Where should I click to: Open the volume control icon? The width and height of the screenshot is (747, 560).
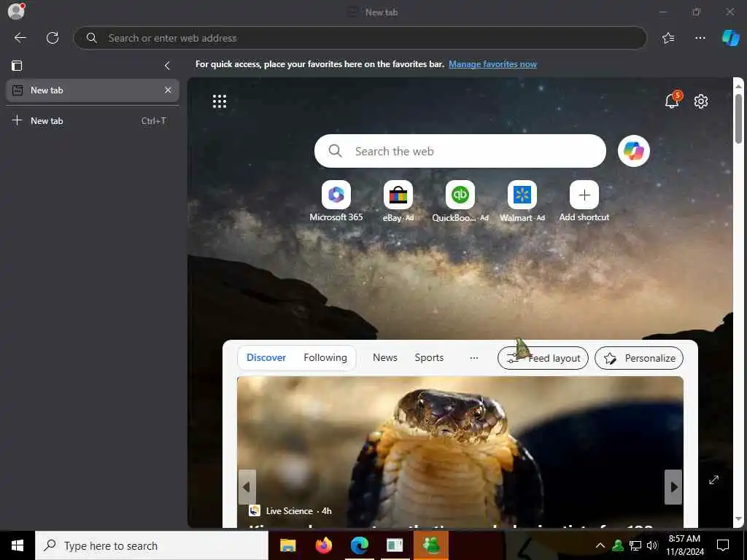652,545
